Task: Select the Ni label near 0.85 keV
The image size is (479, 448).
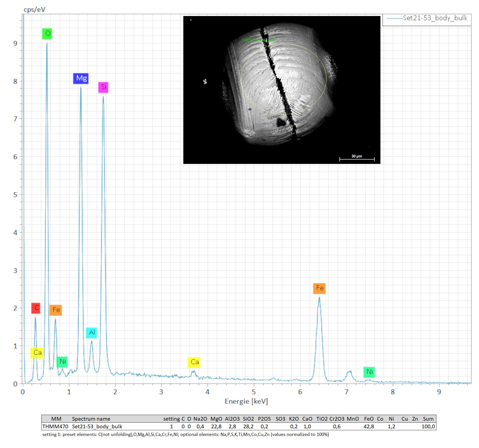Action: [x=62, y=362]
